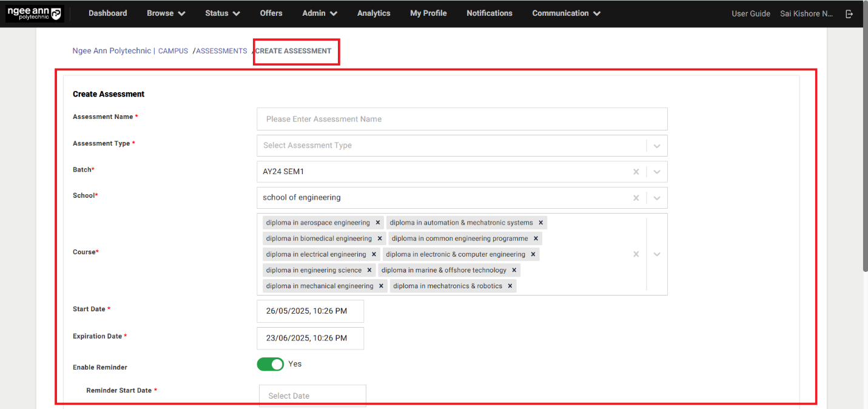Go to ASSESSMENTS breadcrumb link
The height and width of the screenshot is (409, 868).
pyautogui.click(x=221, y=51)
